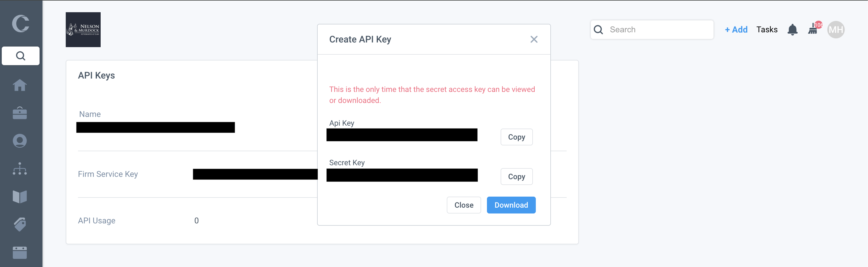The width and height of the screenshot is (868, 267).
Task: Open the tags icon in sidebar
Action: pyautogui.click(x=20, y=224)
